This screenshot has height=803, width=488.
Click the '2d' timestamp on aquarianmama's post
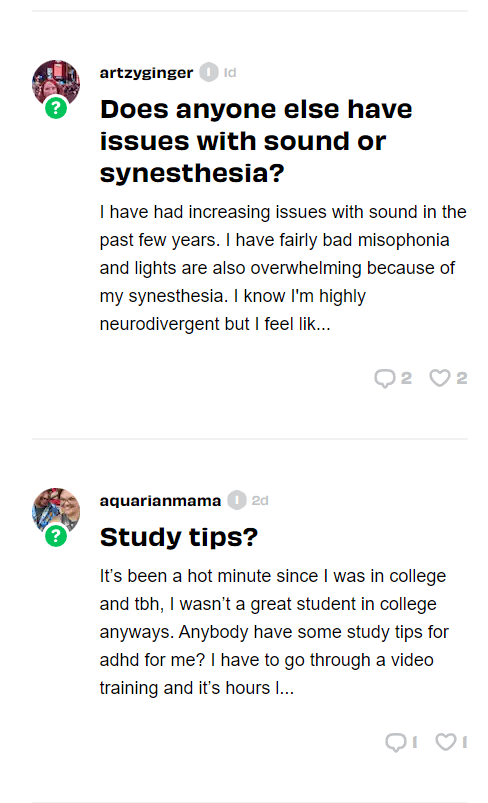click(x=260, y=500)
